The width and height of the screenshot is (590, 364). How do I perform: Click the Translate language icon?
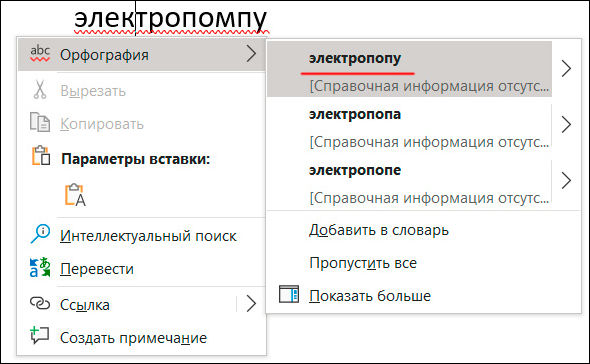pyautogui.click(x=40, y=267)
